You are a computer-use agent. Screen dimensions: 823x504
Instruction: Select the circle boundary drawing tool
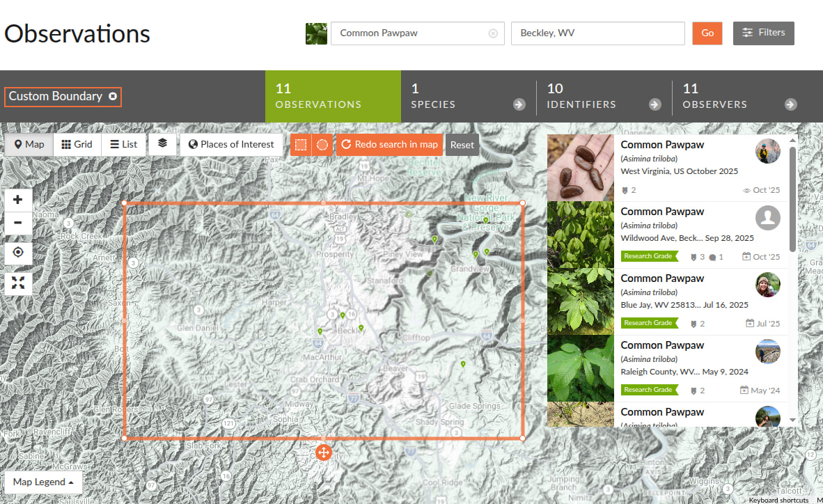[x=322, y=145]
